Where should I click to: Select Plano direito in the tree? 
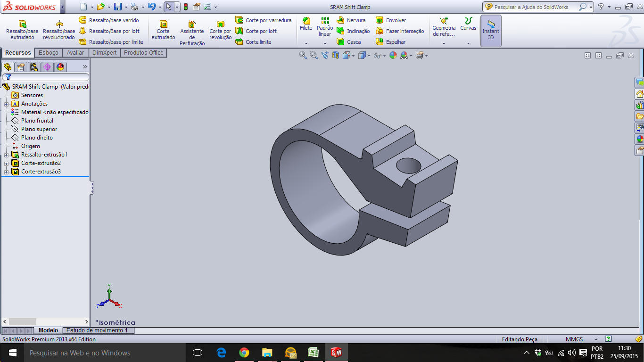37,138
